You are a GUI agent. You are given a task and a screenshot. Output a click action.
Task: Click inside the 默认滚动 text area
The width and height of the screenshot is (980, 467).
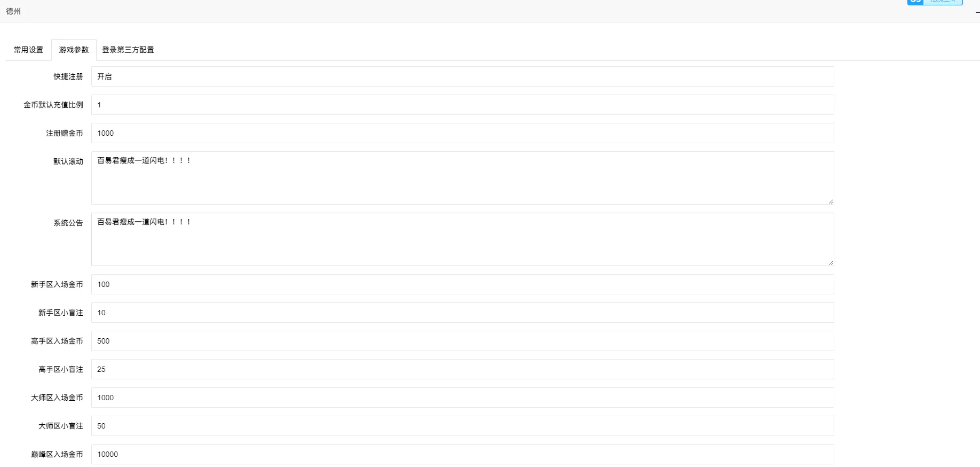462,178
